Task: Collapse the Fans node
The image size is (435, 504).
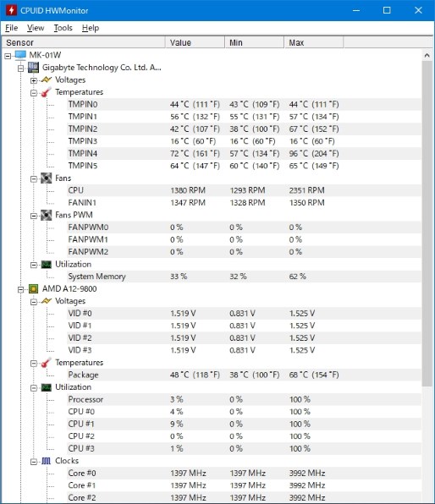Action: (34, 179)
